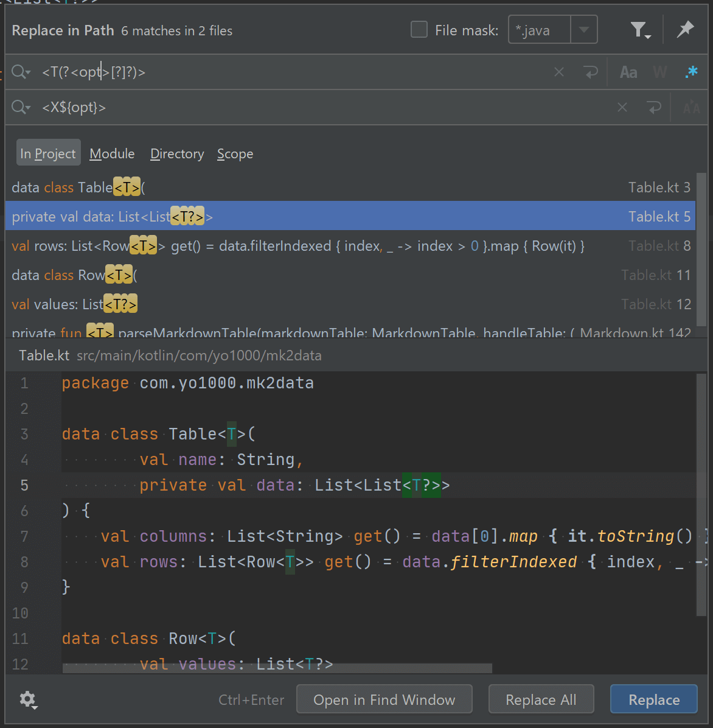Screen dimensions: 713x728
Task: Open the settings gear menu
Action: point(28,700)
